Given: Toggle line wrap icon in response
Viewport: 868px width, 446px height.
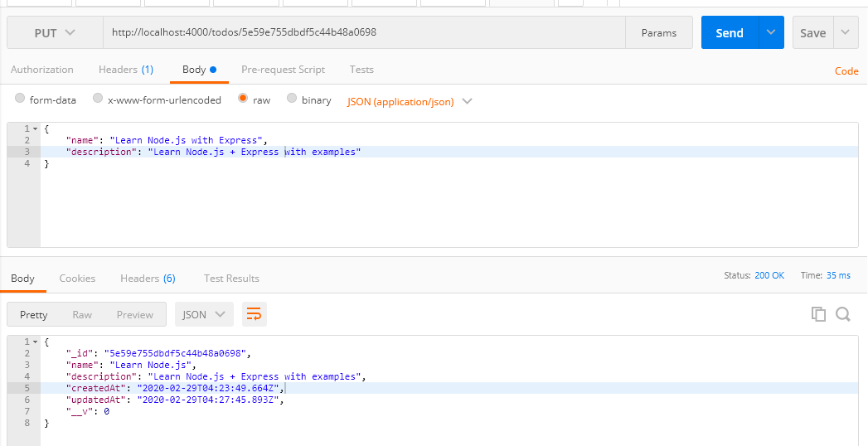Looking at the screenshot, I should point(254,314).
